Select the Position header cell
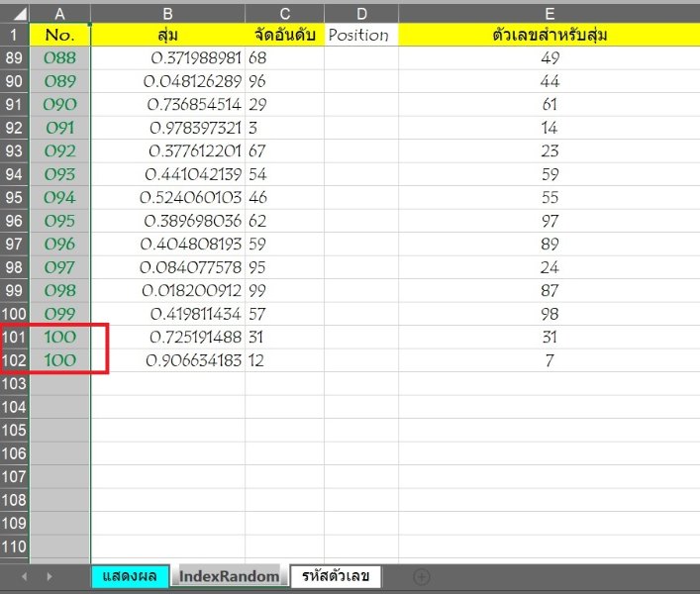700x594 pixels. click(x=361, y=35)
